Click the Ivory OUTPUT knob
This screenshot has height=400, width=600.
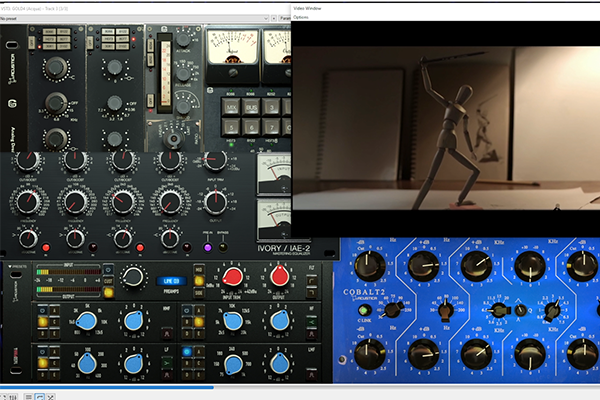click(216, 202)
